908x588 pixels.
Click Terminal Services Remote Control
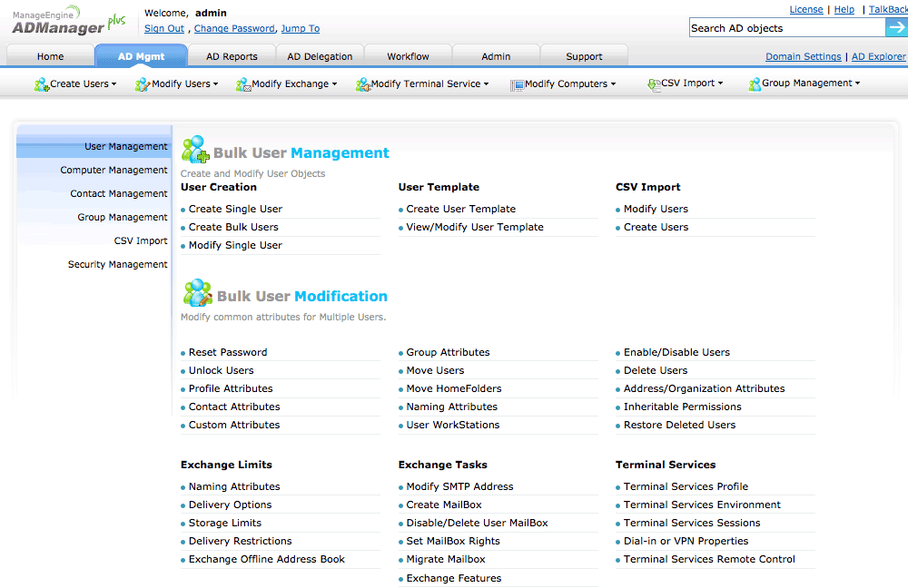pyautogui.click(x=709, y=559)
